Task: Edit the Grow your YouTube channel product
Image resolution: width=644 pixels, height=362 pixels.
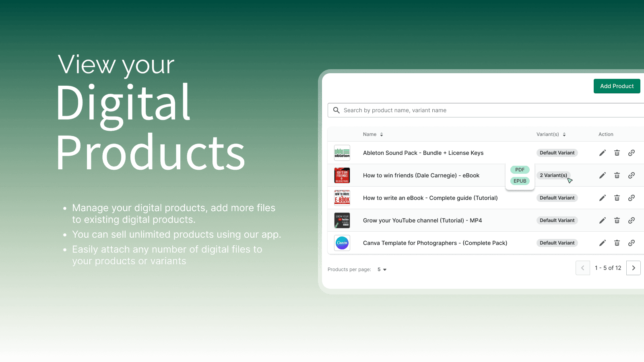Action: click(x=603, y=220)
